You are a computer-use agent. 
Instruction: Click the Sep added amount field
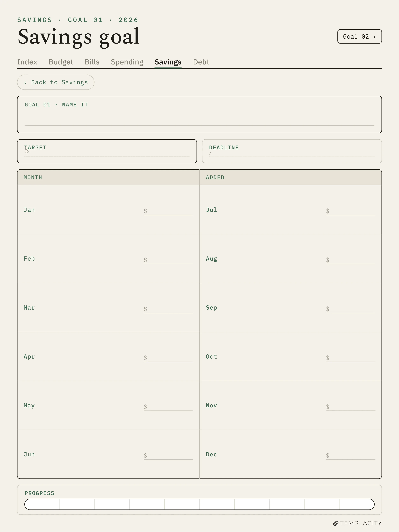pyautogui.click(x=351, y=309)
